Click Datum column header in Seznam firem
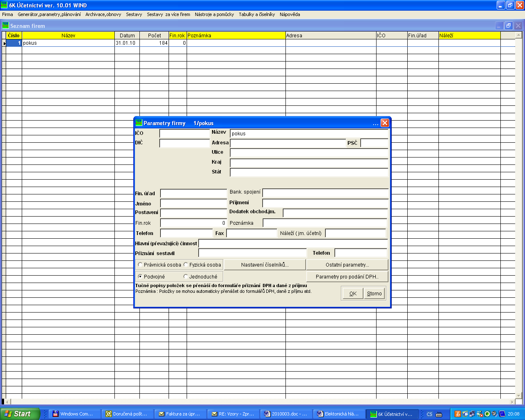The width and height of the screenshot is (525, 420). tap(127, 36)
